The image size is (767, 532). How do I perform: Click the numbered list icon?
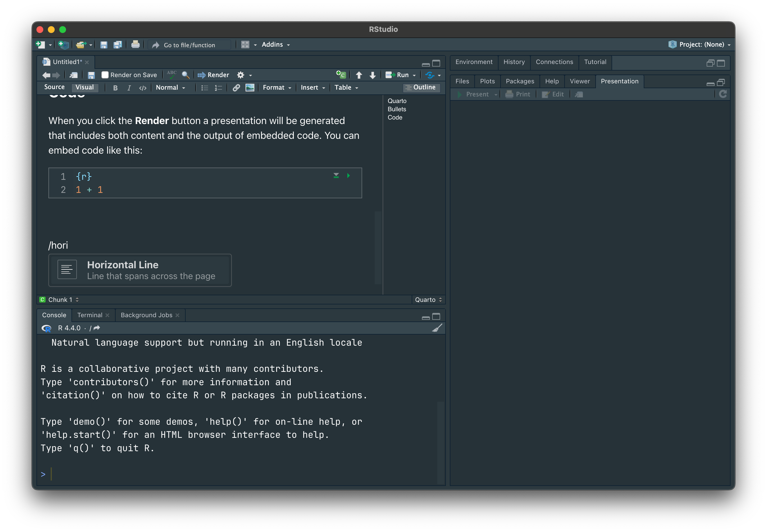coord(218,88)
